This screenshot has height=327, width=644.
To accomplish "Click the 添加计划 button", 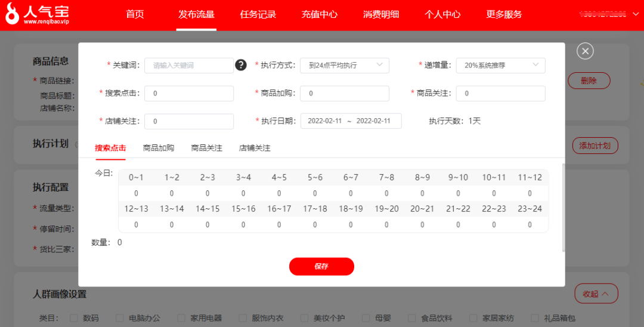I will [x=595, y=146].
